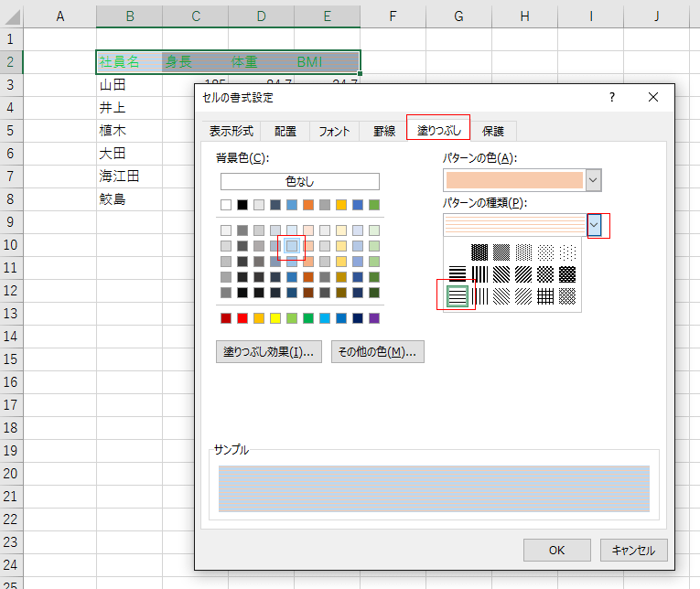This screenshot has height=589, width=700.
Task: Go to the 表示形式 tab
Action: click(232, 131)
